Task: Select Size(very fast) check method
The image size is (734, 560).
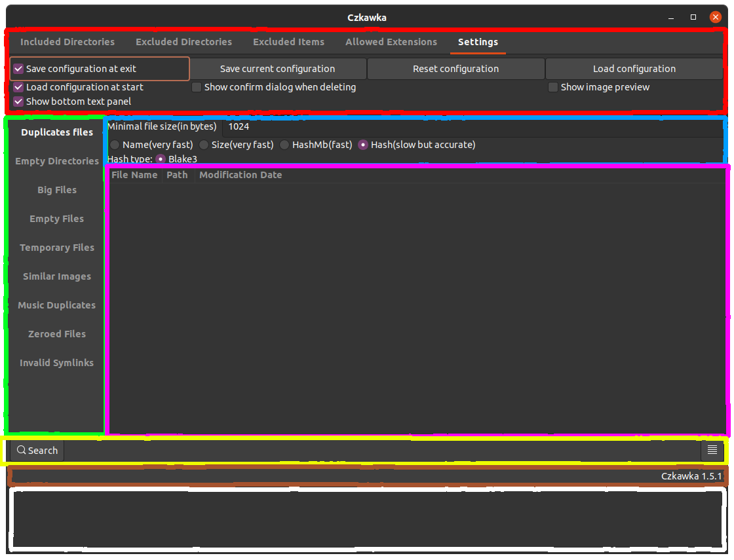Action: click(x=204, y=145)
